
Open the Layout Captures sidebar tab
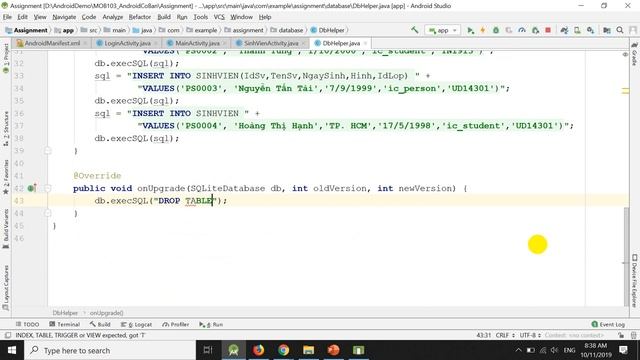(x=6, y=288)
